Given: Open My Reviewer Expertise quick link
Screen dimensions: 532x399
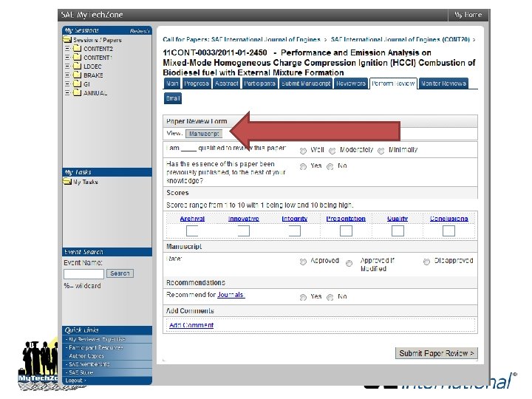Looking at the screenshot, I should [97, 339].
